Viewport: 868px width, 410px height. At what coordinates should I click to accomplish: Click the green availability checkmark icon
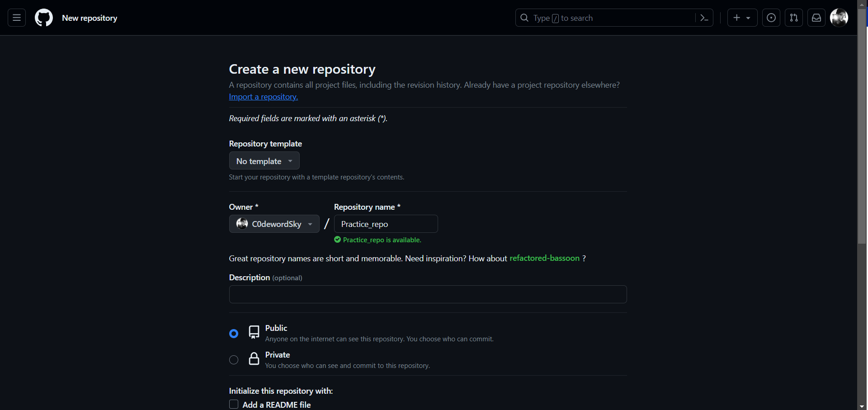[x=337, y=240]
